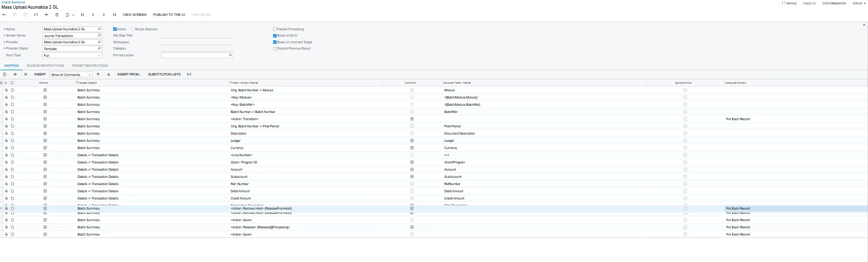
Task: Go to the first record
Action: 83,15
